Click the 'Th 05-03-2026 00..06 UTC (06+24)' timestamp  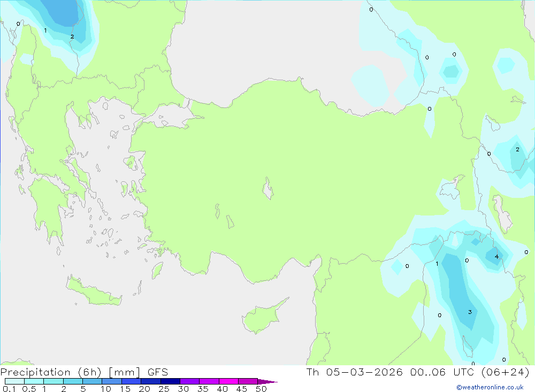[x=418, y=372]
